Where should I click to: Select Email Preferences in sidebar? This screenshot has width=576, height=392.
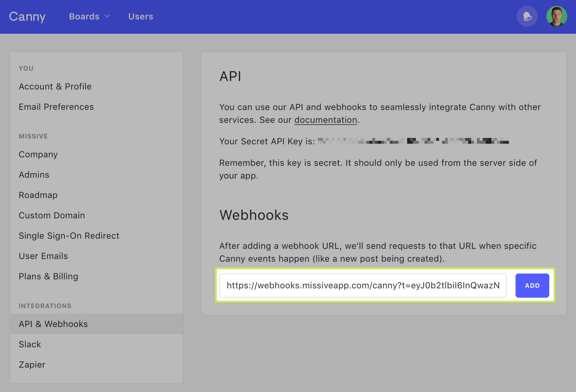56,107
